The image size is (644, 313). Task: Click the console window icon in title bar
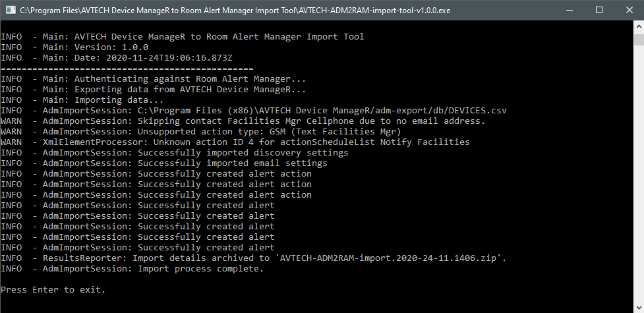pyautogui.click(x=9, y=10)
